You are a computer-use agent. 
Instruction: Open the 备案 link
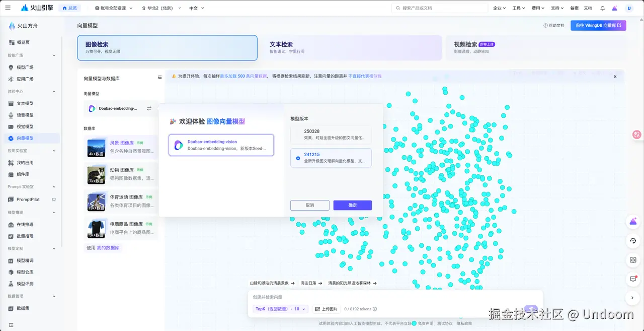tap(575, 8)
